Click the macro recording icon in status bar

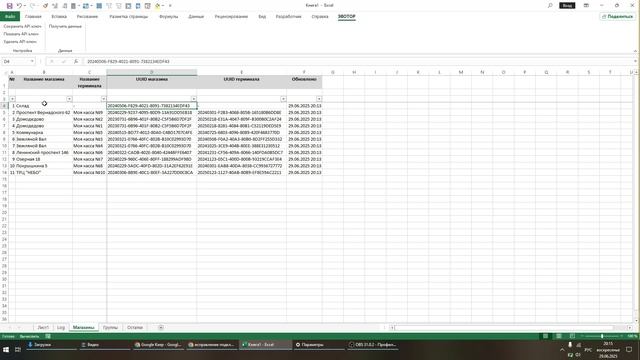[48, 336]
